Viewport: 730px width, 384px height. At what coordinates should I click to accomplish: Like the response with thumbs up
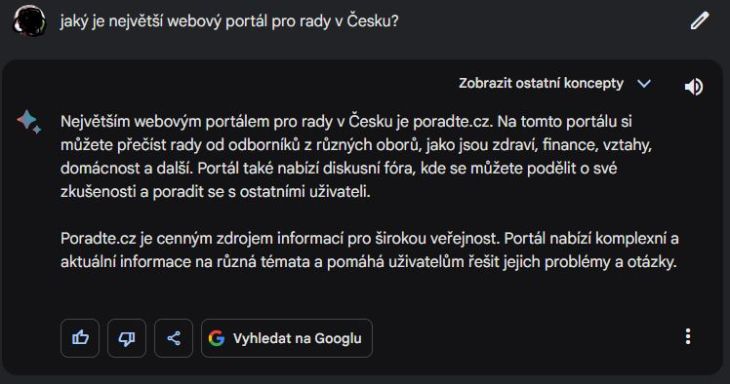coord(80,338)
